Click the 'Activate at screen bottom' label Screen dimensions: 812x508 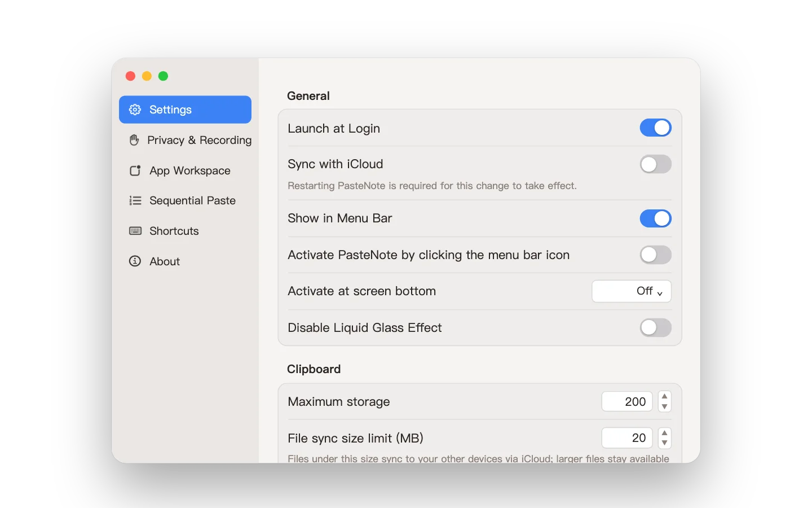click(x=362, y=291)
